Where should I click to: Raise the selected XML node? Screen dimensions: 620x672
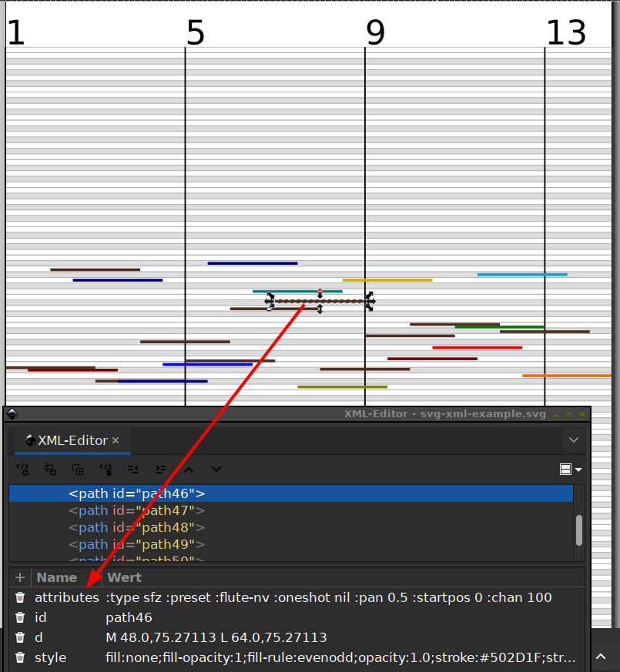[x=189, y=470]
